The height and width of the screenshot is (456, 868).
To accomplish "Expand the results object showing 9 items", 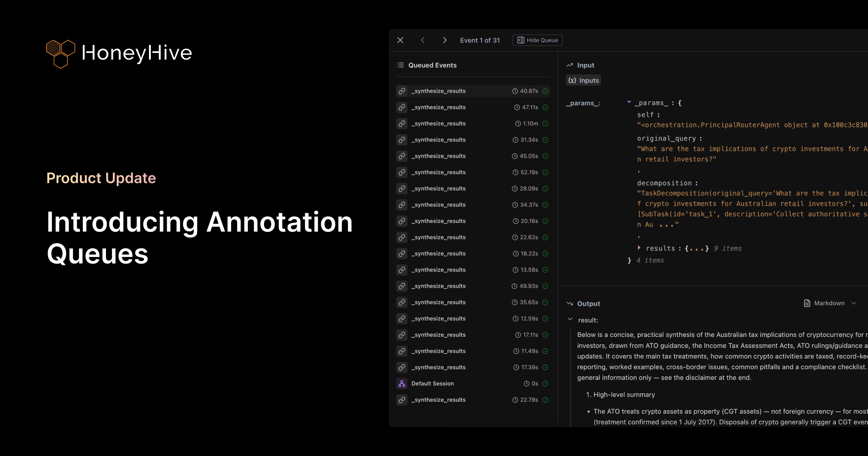I will [x=639, y=248].
